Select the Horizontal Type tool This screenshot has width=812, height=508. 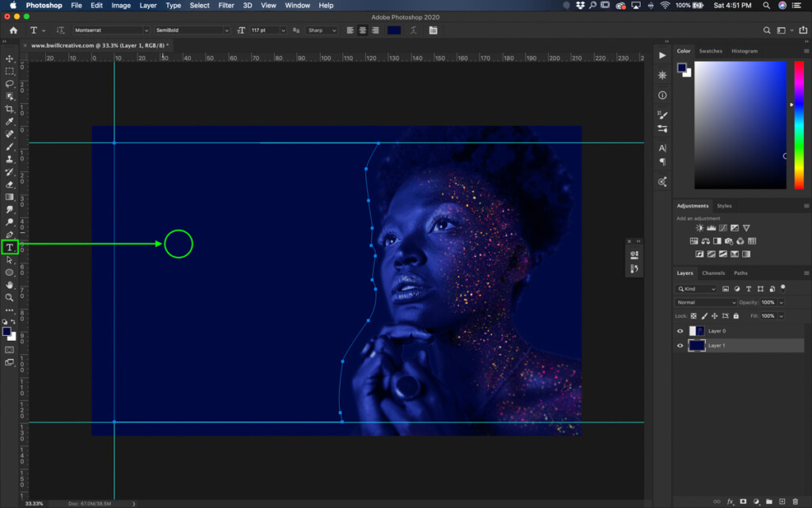click(10, 247)
